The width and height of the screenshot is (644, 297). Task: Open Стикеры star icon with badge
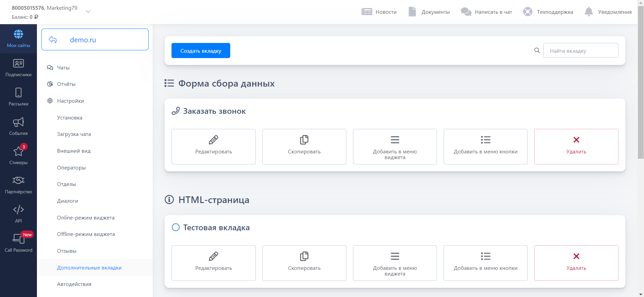pyautogui.click(x=18, y=151)
